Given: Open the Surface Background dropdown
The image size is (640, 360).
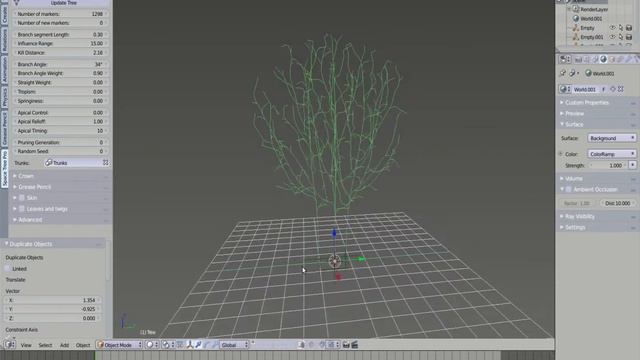Looking at the screenshot, I should pos(611,138).
